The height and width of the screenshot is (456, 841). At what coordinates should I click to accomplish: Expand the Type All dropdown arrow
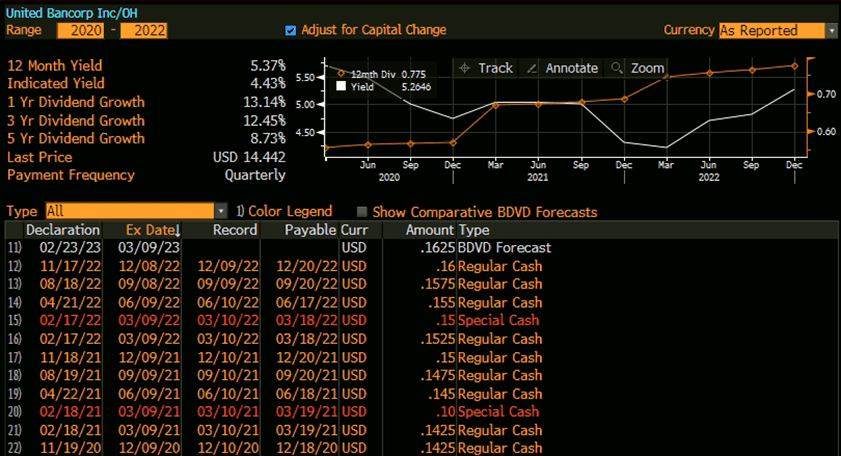pyautogui.click(x=221, y=211)
